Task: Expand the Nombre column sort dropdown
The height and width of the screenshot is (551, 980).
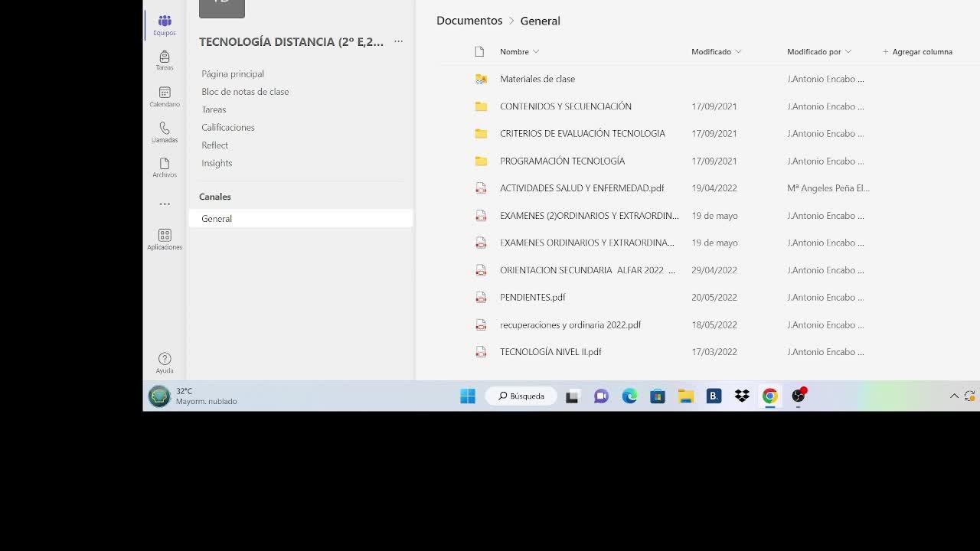Action: click(x=536, y=51)
